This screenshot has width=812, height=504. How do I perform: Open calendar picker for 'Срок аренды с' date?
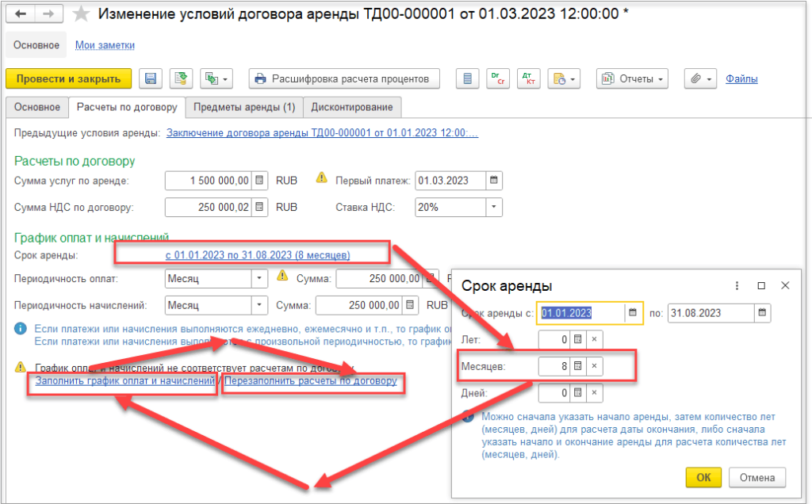tap(633, 312)
